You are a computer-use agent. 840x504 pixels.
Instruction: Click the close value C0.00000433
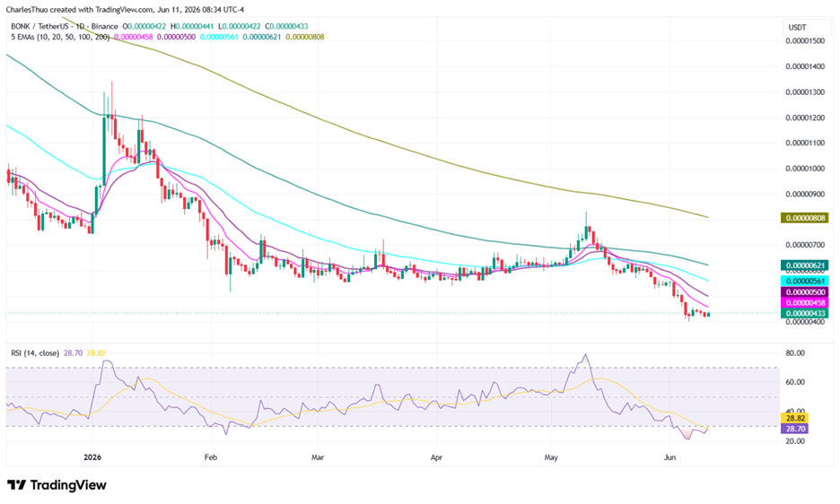point(285,26)
